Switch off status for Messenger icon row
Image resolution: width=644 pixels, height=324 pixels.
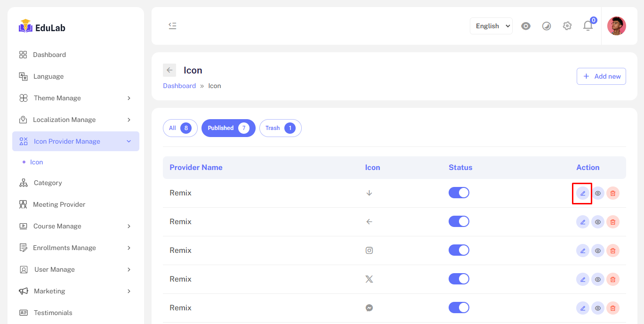tap(459, 308)
